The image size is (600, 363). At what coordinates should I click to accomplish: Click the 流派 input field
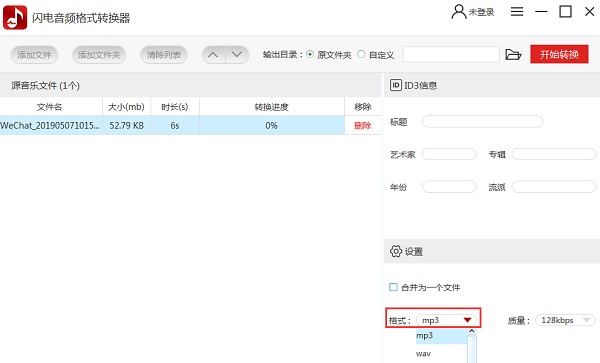pyautogui.click(x=554, y=187)
